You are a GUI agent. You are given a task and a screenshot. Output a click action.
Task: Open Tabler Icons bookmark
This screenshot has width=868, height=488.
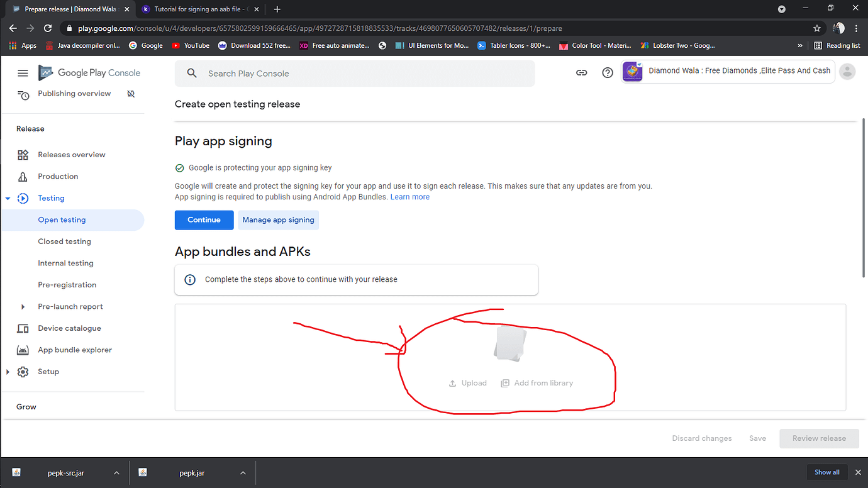click(514, 45)
